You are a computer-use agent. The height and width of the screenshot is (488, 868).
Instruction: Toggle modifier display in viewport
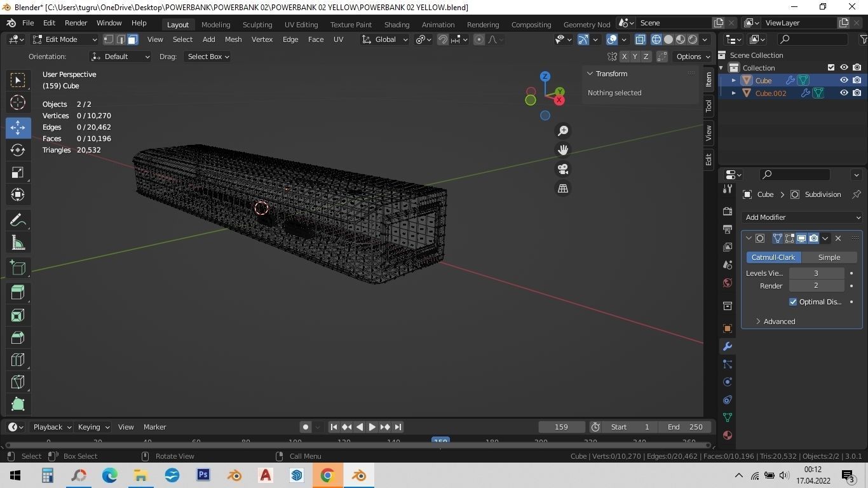click(801, 238)
